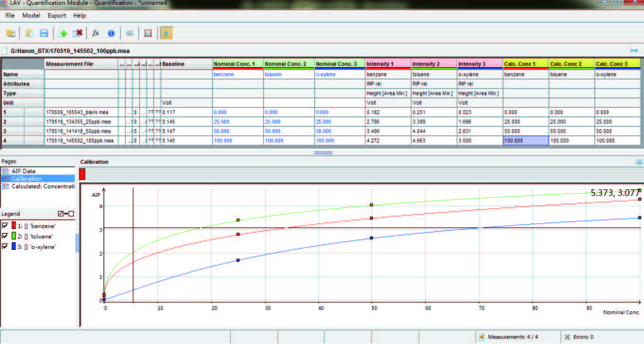Click the blue double arrow beside the file path
This screenshot has width=644, height=344.
634,51
